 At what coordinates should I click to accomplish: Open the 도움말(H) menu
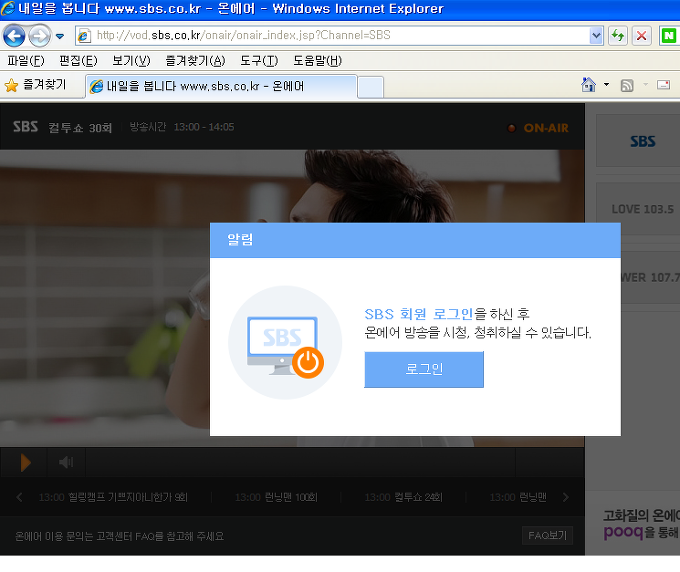(317, 61)
